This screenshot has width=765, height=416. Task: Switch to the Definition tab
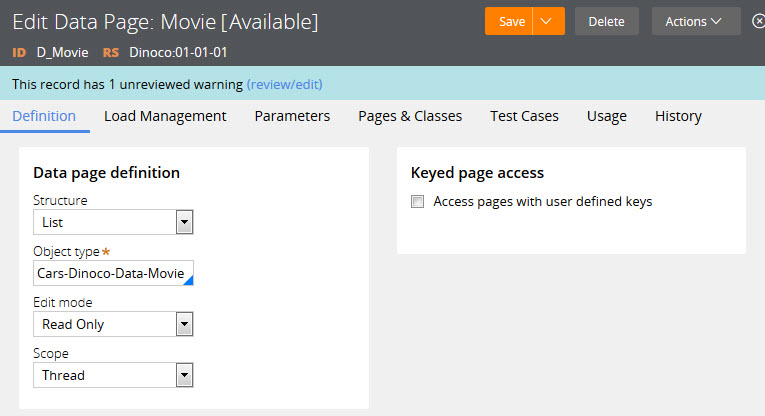coord(44,116)
